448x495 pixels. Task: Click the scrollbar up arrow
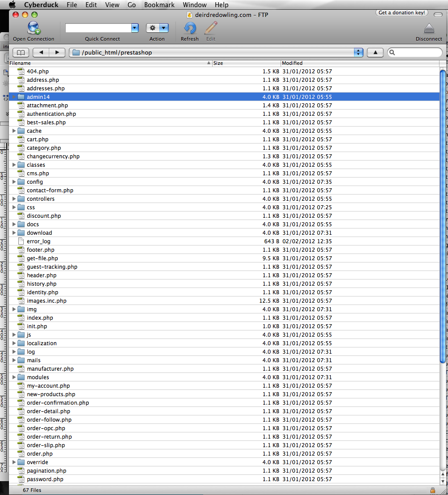coord(443,474)
